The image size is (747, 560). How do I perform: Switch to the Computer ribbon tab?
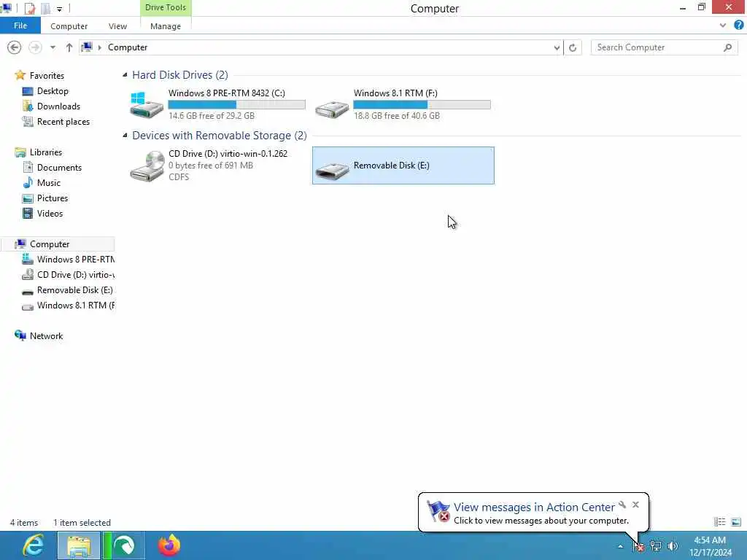pos(69,26)
